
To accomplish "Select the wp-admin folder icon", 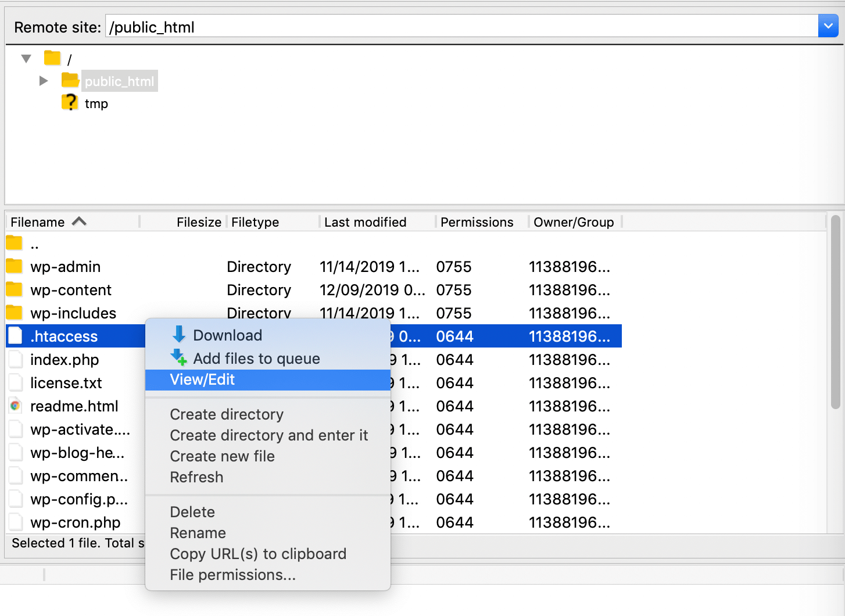I will (x=14, y=266).
